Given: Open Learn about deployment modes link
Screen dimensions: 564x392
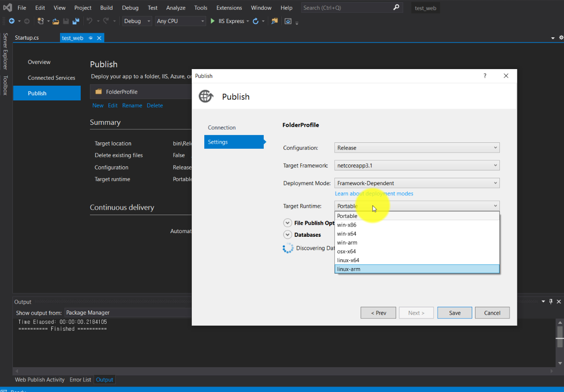Looking at the screenshot, I should 374,193.
